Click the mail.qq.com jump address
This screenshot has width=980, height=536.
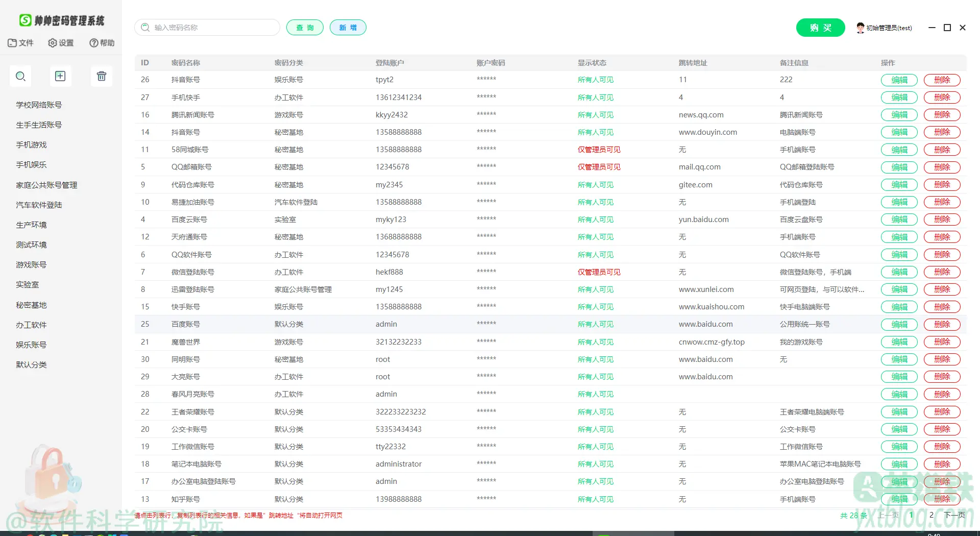699,167
